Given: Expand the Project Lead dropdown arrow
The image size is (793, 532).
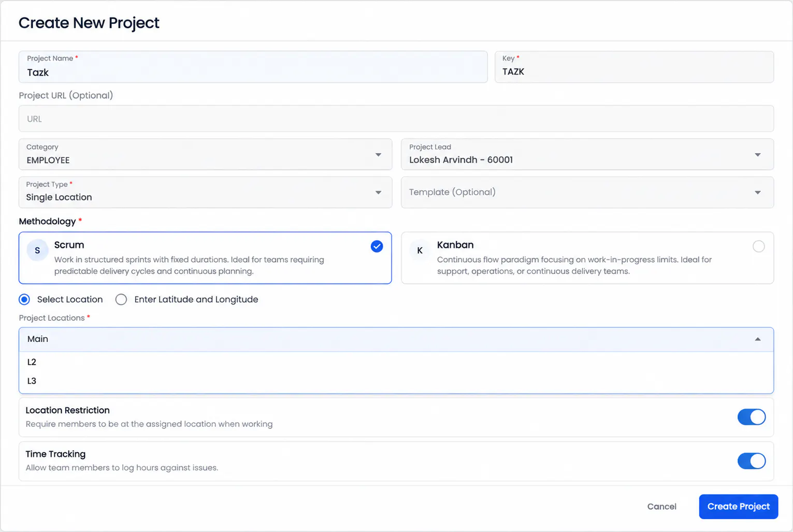Looking at the screenshot, I should [x=758, y=155].
